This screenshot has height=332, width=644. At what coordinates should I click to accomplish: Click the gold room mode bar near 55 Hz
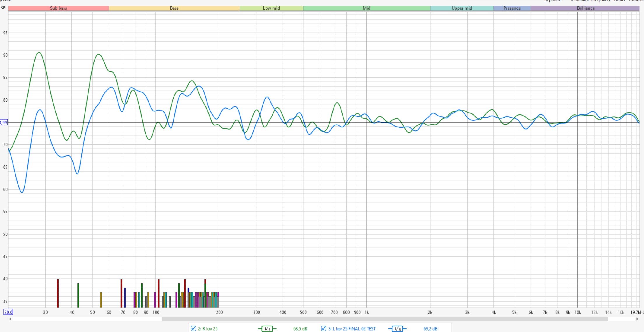coord(101,300)
